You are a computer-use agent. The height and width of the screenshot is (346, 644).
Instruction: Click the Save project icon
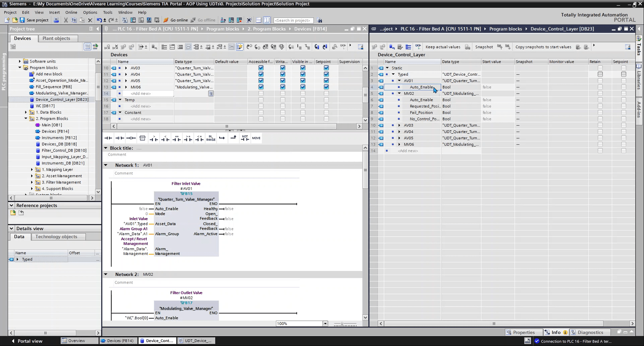click(x=22, y=20)
